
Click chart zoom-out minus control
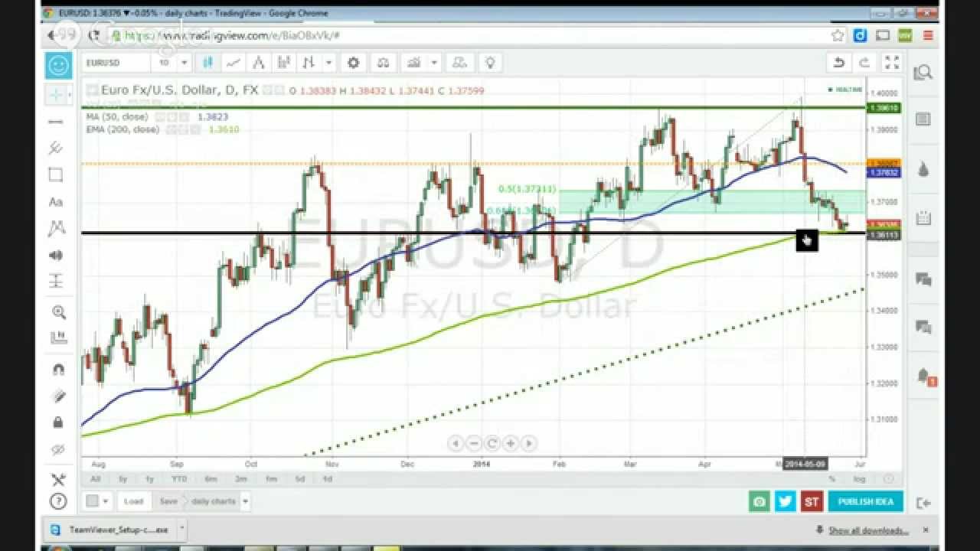coord(473,443)
